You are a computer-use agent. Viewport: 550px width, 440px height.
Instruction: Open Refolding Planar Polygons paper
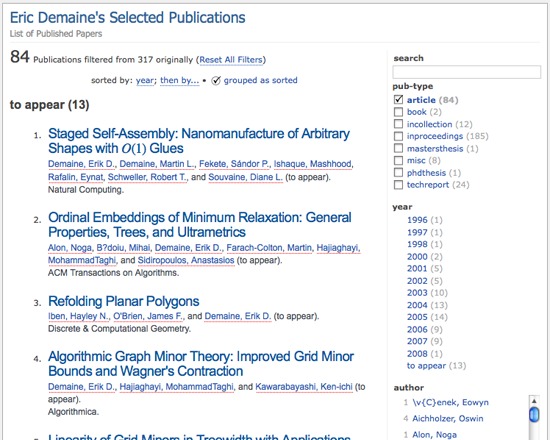(123, 301)
